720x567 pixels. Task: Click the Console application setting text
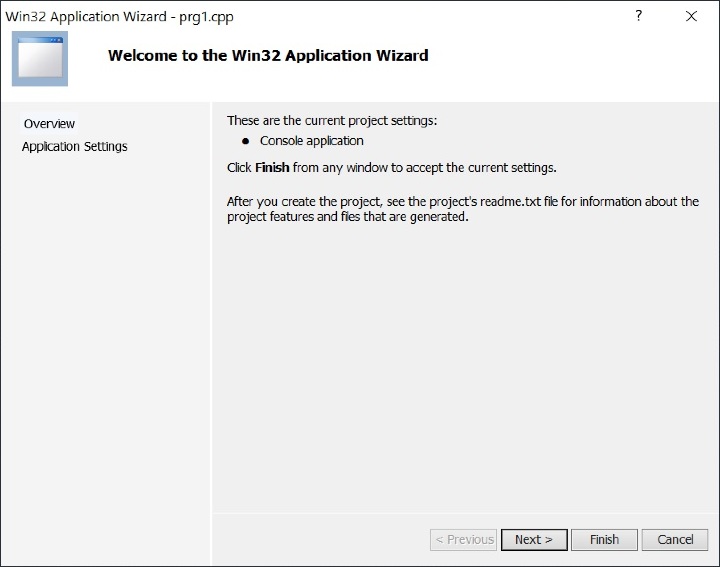(x=311, y=141)
